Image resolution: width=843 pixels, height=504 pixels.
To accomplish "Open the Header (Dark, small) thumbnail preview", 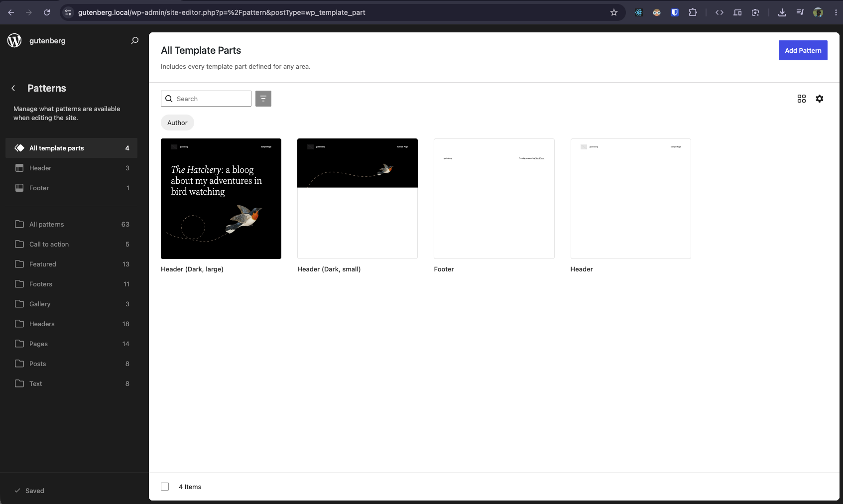I will (358, 199).
